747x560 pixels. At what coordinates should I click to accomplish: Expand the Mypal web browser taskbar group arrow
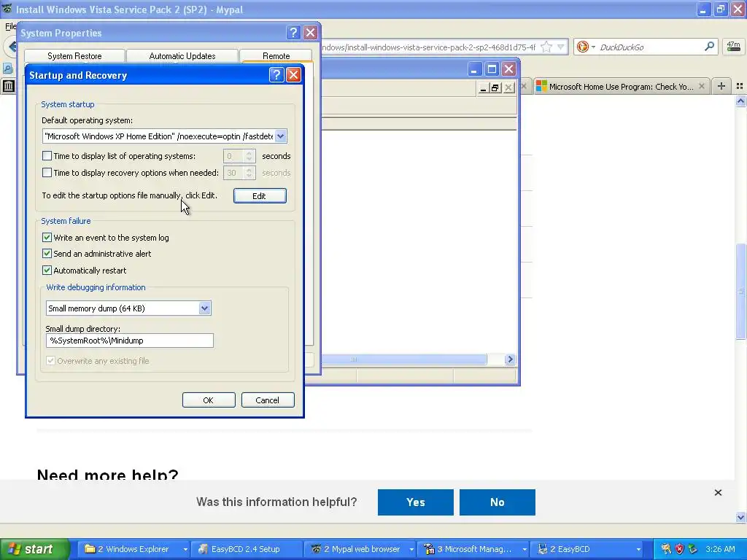pyautogui.click(x=411, y=550)
